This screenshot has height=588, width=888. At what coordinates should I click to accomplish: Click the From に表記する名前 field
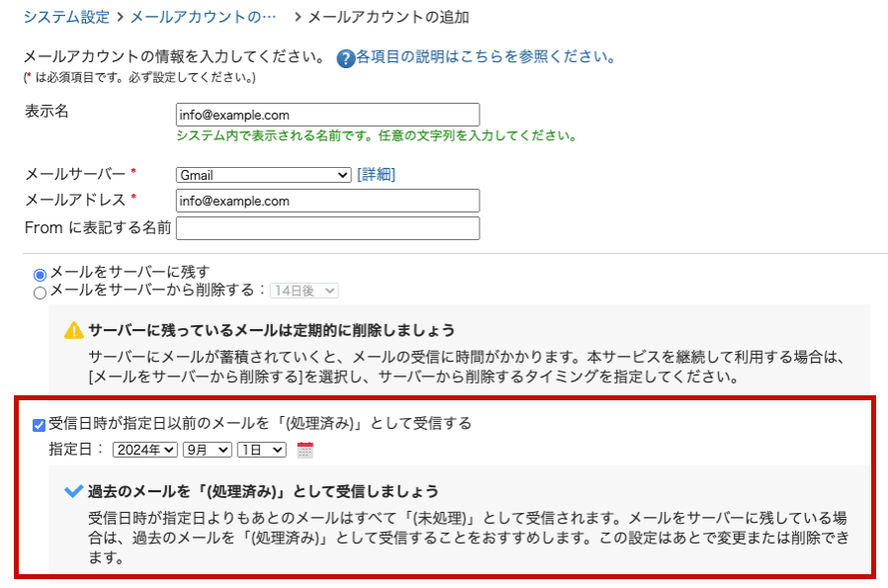(326, 227)
